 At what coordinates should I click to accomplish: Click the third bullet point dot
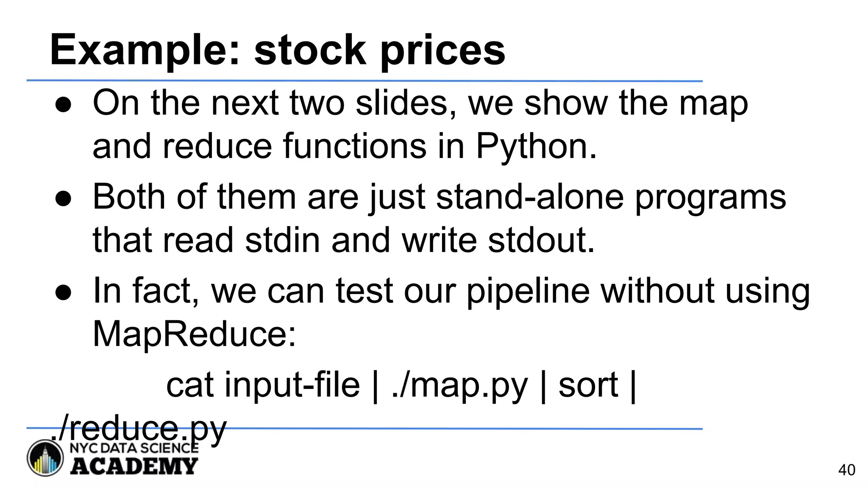pyautogui.click(x=63, y=293)
